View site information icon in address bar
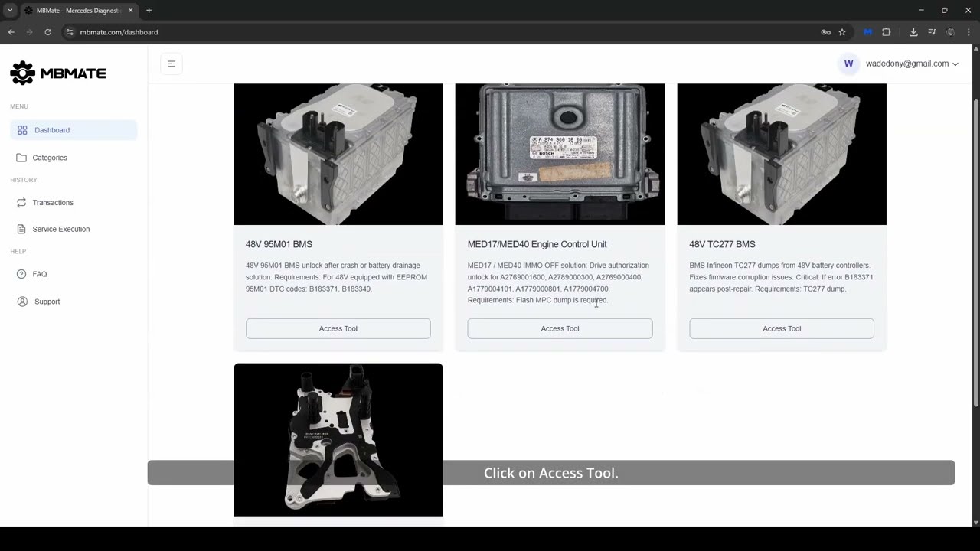 coord(70,32)
